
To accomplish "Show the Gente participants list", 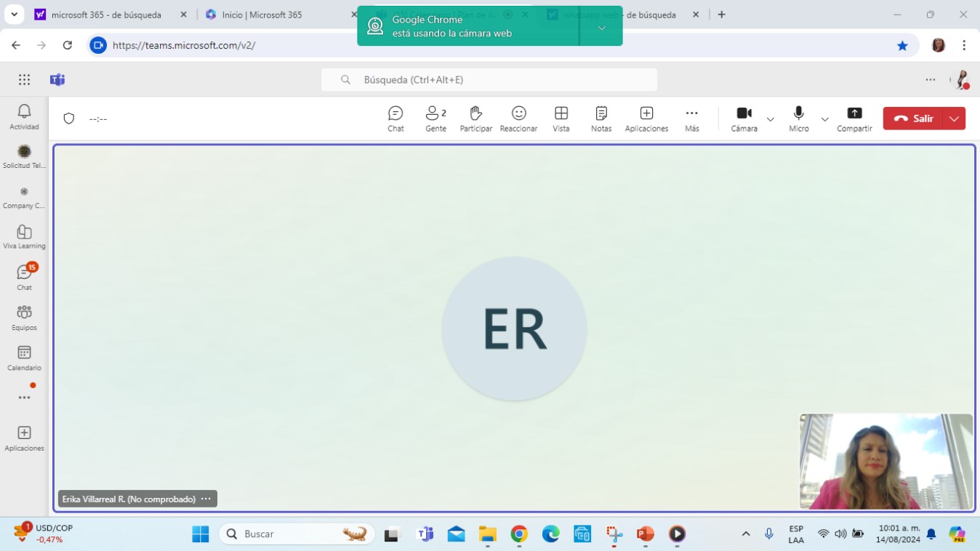I will tap(435, 118).
